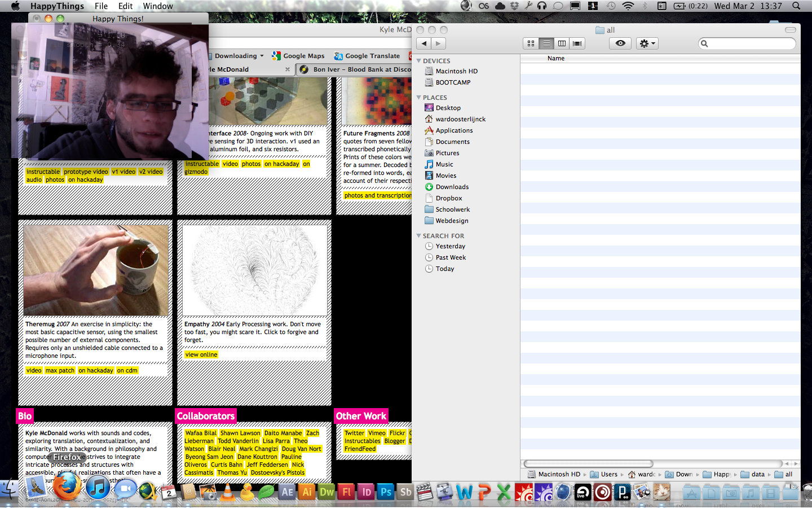Collapse the SEARCH FOR sidebar section
The width and height of the screenshot is (812, 508).
[x=419, y=236]
